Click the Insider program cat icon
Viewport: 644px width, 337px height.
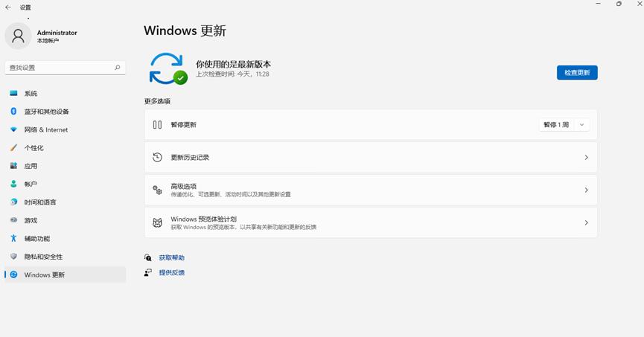click(157, 222)
